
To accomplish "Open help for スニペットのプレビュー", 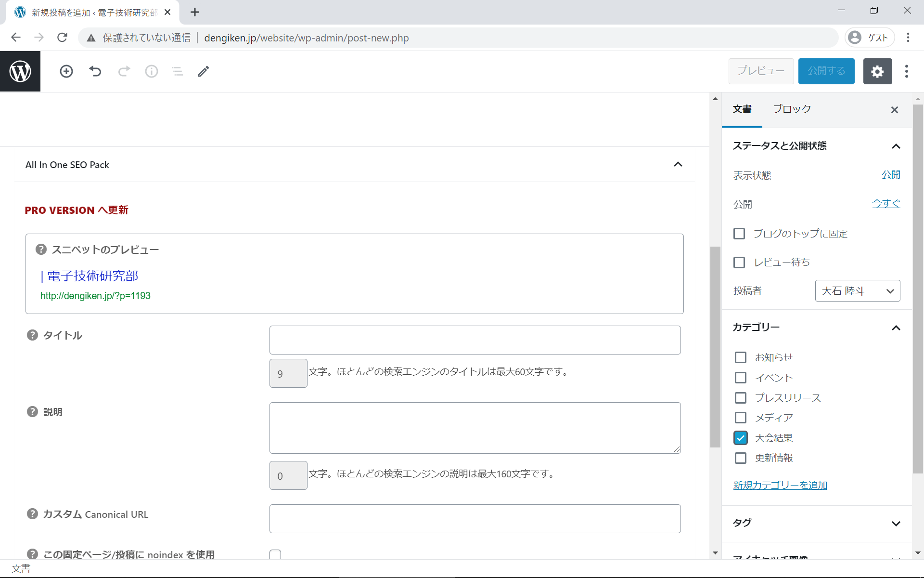I will tap(41, 250).
